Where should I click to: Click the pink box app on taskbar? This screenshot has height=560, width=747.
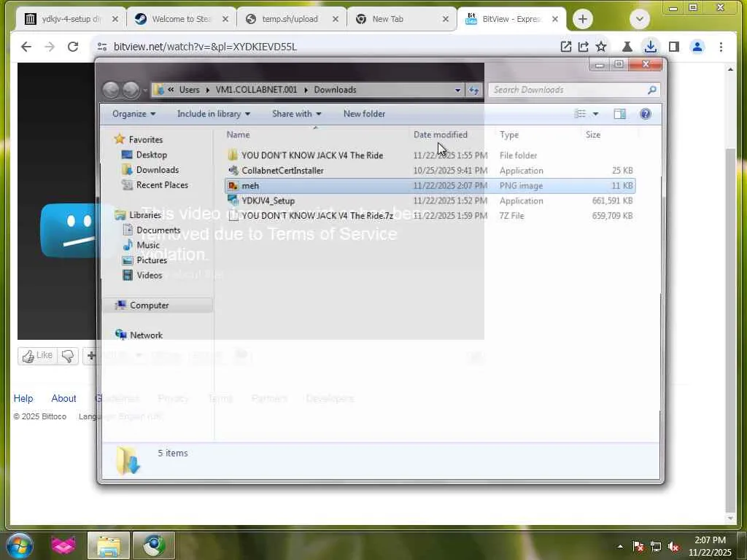click(63, 545)
